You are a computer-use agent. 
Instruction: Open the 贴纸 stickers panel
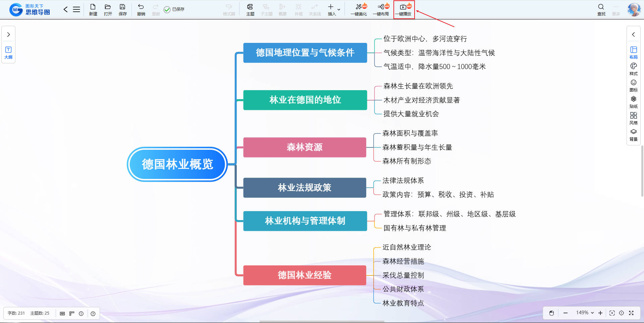click(633, 101)
